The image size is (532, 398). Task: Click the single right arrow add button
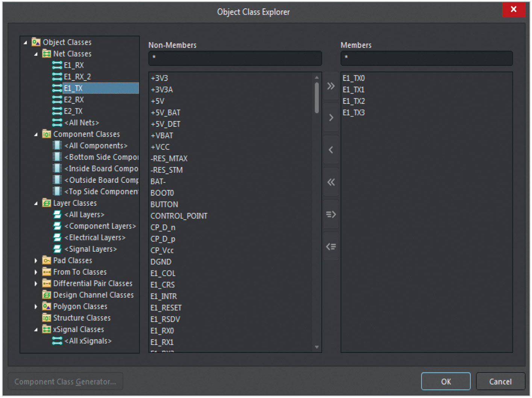[x=331, y=118]
